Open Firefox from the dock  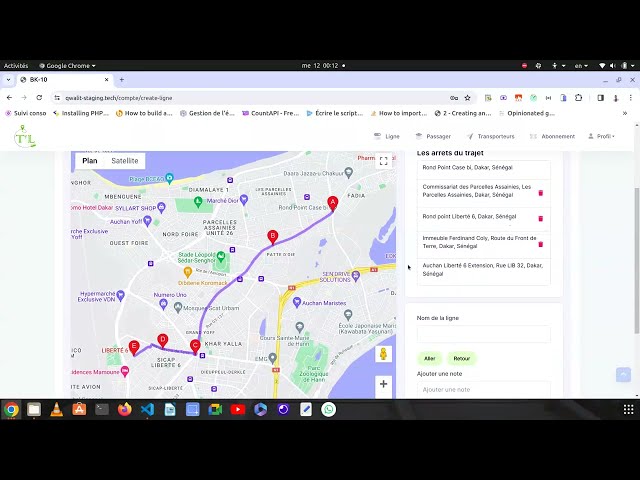(x=124, y=409)
